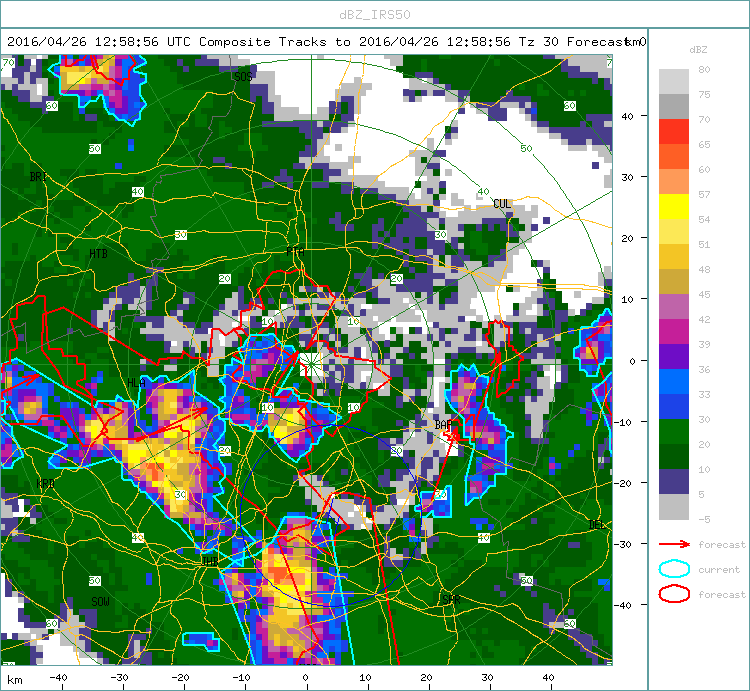The image size is (750, 691).
Task: Click the BAP station label
Action: coord(443,425)
